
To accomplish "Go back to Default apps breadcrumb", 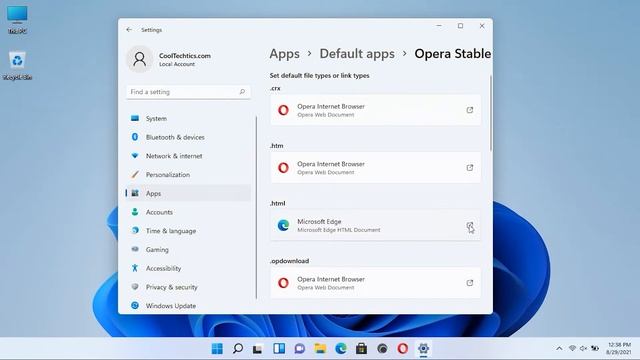I will pos(357,54).
